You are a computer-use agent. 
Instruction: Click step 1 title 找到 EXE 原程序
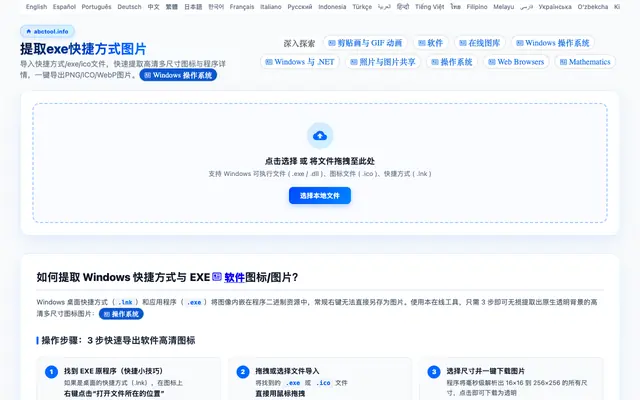pos(113,371)
